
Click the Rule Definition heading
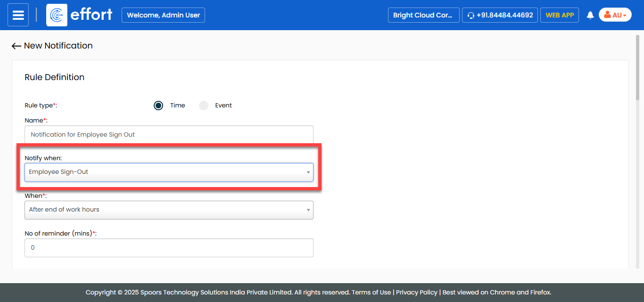click(54, 77)
